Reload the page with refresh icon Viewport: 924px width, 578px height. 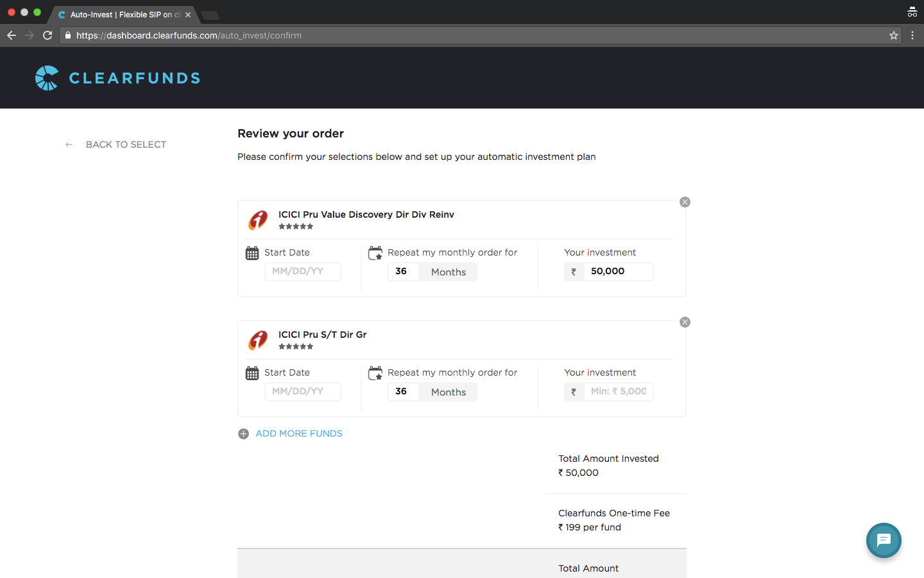pyautogui.click(x=47, y=35)
